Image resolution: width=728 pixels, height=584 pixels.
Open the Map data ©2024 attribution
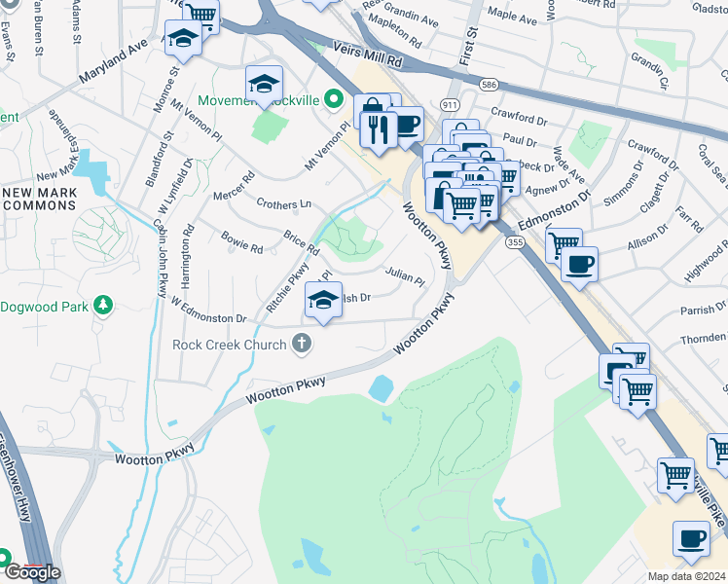[x=686, y=576]
